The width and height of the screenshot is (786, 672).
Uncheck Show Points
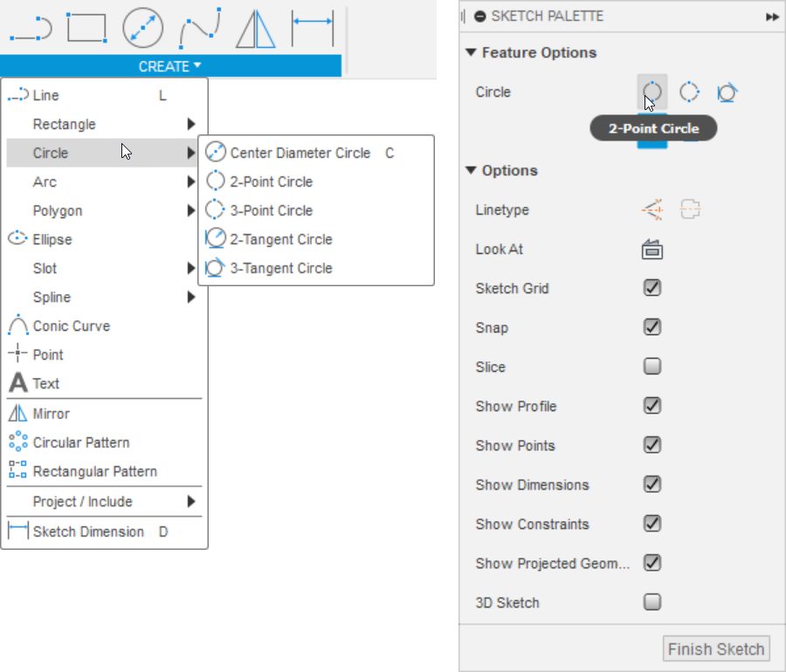coord(652,445)
